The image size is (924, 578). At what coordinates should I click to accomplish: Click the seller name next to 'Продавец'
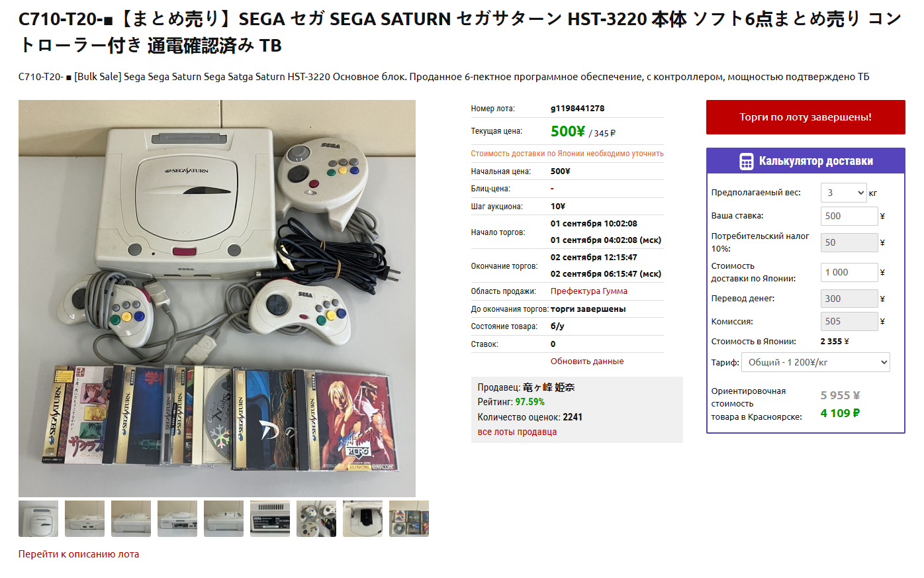(549, 387)
